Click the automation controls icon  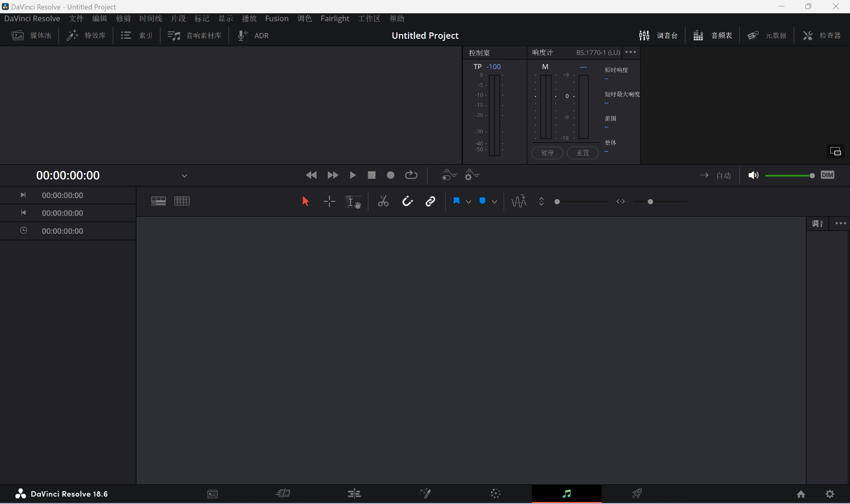click(x=449, y=175)
